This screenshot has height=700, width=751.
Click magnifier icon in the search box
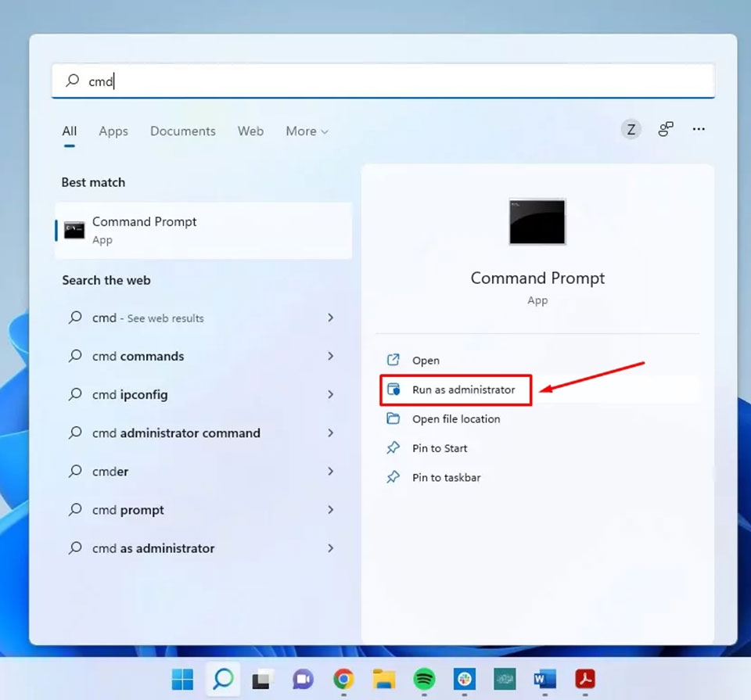72,81
